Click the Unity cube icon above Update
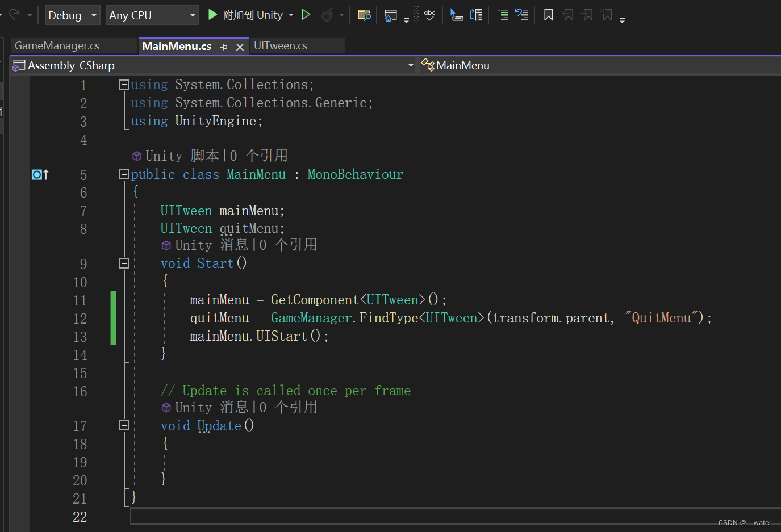Screen dimensions: 781x532 tap(166, 408)
